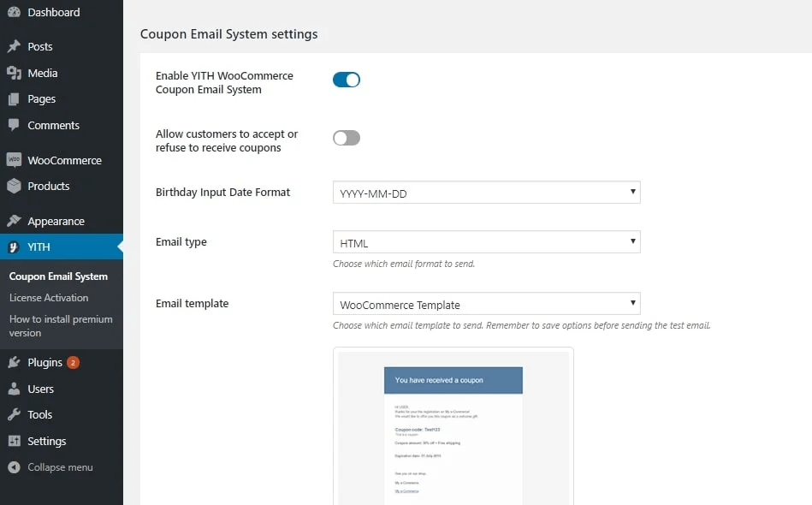Open the Email template dropdown
Image resolution: width=812 pixels, height=505 pixels.
point(486,304)
